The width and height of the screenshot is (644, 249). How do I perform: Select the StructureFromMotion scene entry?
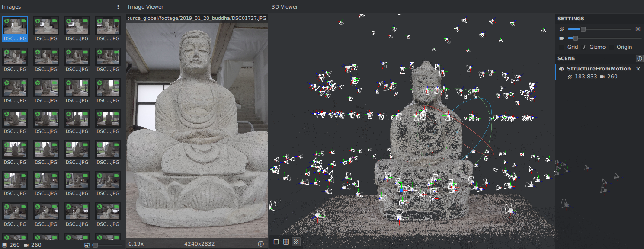599,69
